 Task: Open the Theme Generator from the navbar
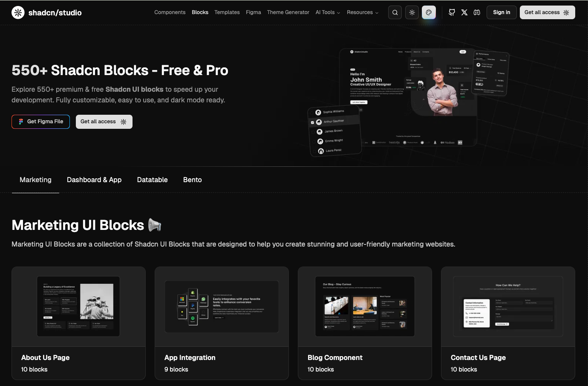tap(288, 12)
